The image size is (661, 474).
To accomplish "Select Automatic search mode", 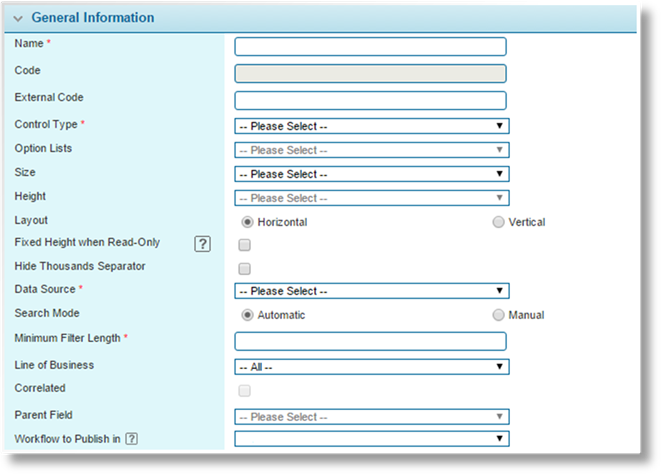I will coord(247,315).
